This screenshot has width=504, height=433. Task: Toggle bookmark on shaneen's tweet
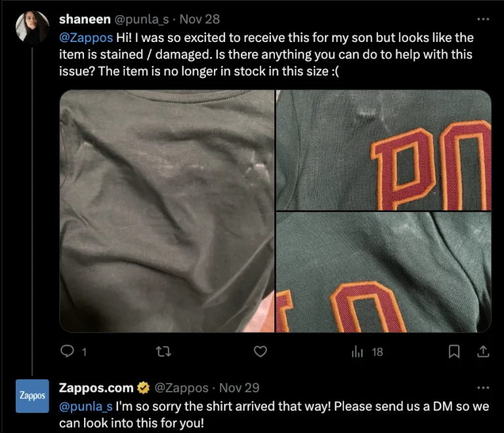(x=453, y=352)
